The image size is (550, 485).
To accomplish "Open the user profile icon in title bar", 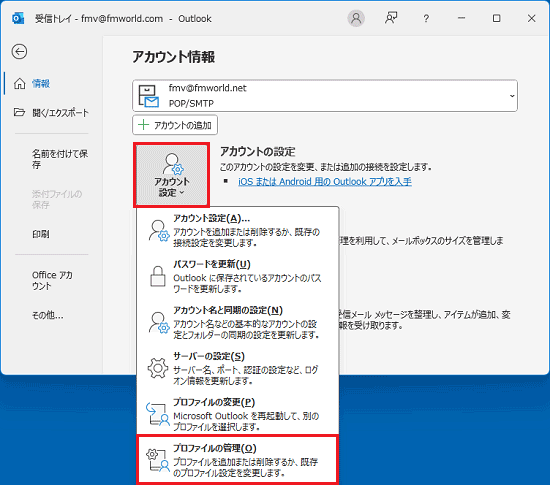I will click(x=356, y=18).
